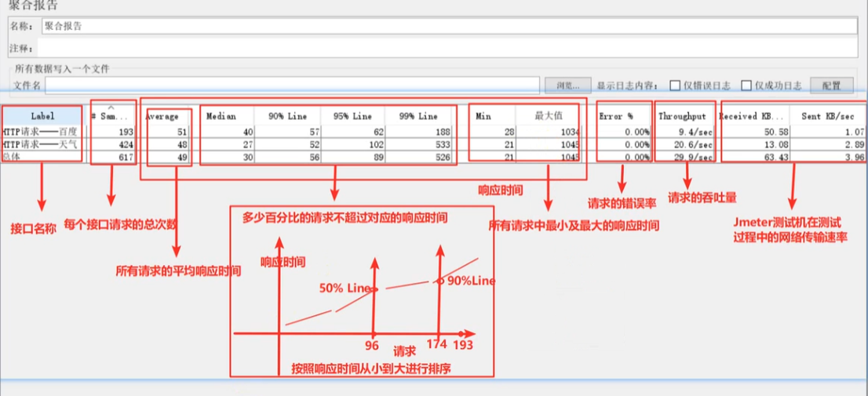Image resolution: width=868 pixels, height=396 pixels.
Task: Click 99% Line value 188 in 百度 row
Action: pos(441,133)
